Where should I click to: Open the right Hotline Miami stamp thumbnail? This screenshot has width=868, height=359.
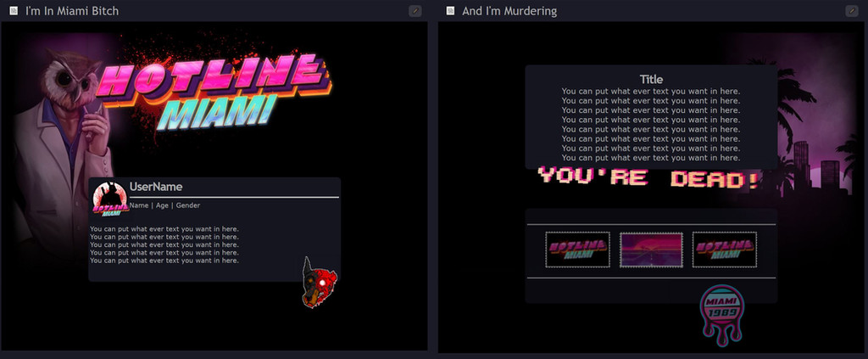pos(725,250)
